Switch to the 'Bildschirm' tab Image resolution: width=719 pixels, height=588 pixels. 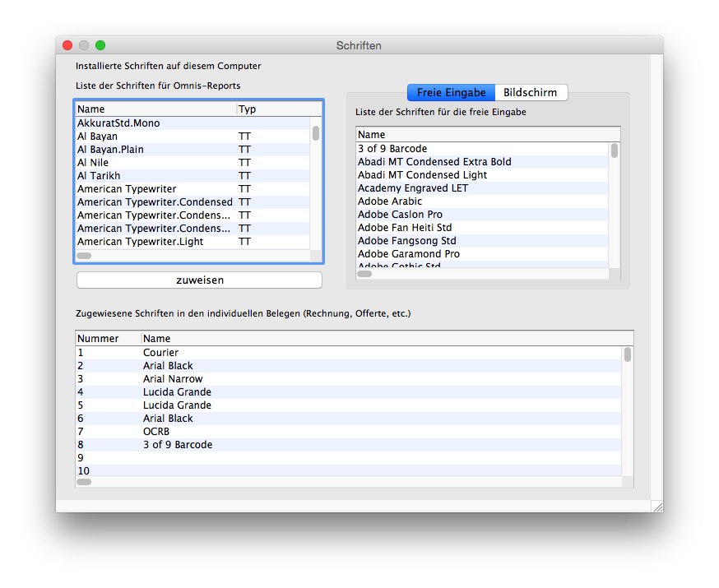pos(531,93)
